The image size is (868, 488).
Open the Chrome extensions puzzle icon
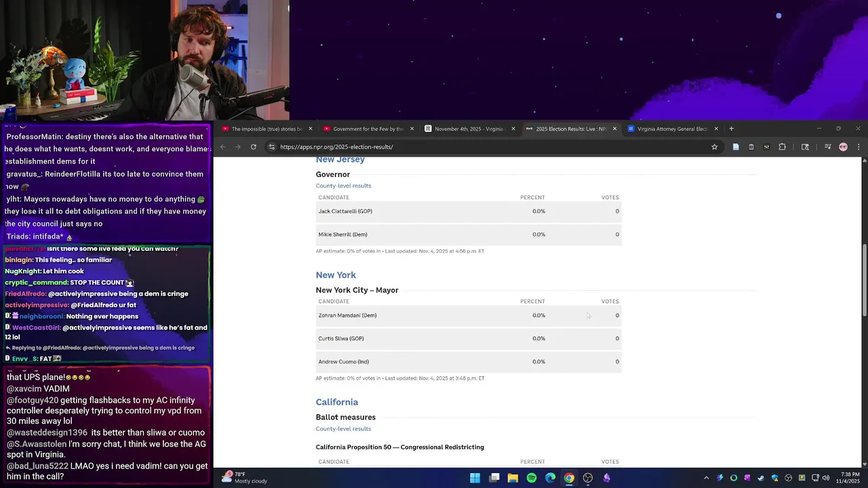(782, 146)
